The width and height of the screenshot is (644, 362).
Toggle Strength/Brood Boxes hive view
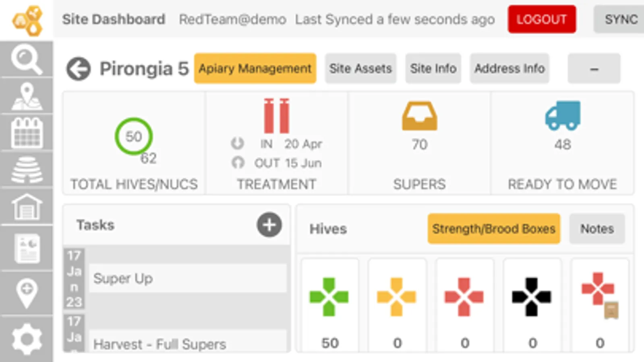point(493,229)
